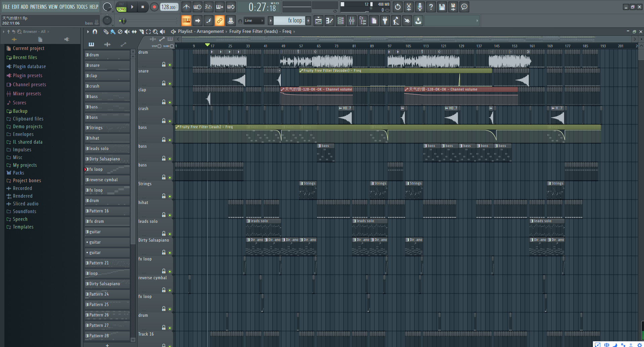Open the Piano roll view

coord(330,21)
